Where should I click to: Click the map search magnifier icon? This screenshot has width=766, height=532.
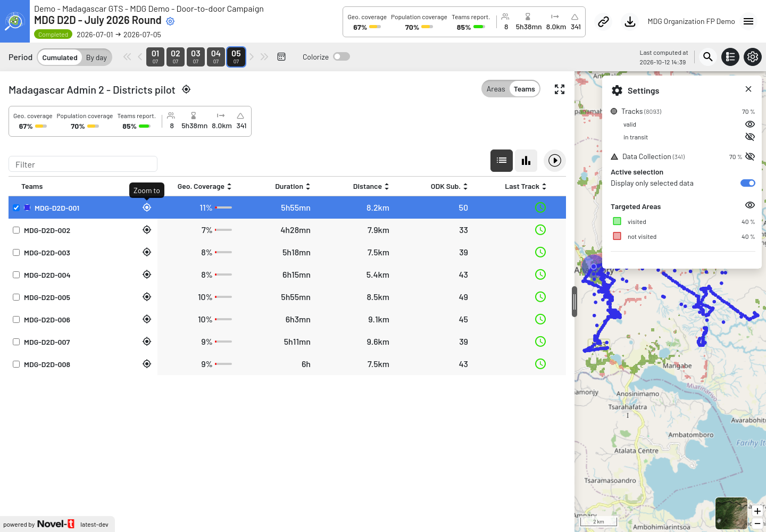pyautogui.click(x=708, y=57)
